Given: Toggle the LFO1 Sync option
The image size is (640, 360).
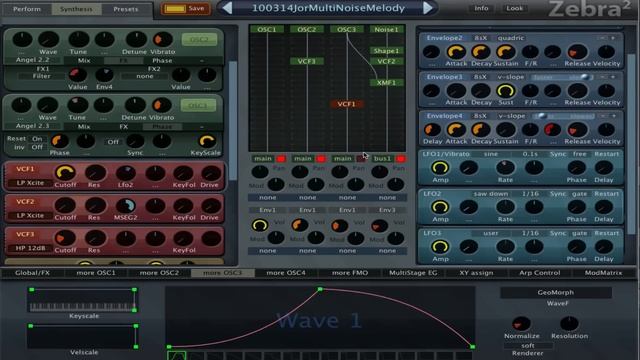Looking at the screenshot, I should coord(558,154).
